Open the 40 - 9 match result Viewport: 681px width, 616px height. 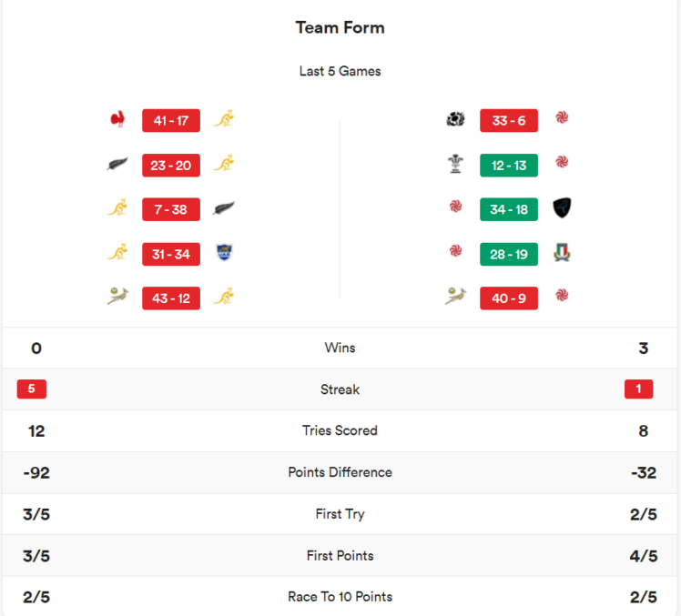(509, 298)
